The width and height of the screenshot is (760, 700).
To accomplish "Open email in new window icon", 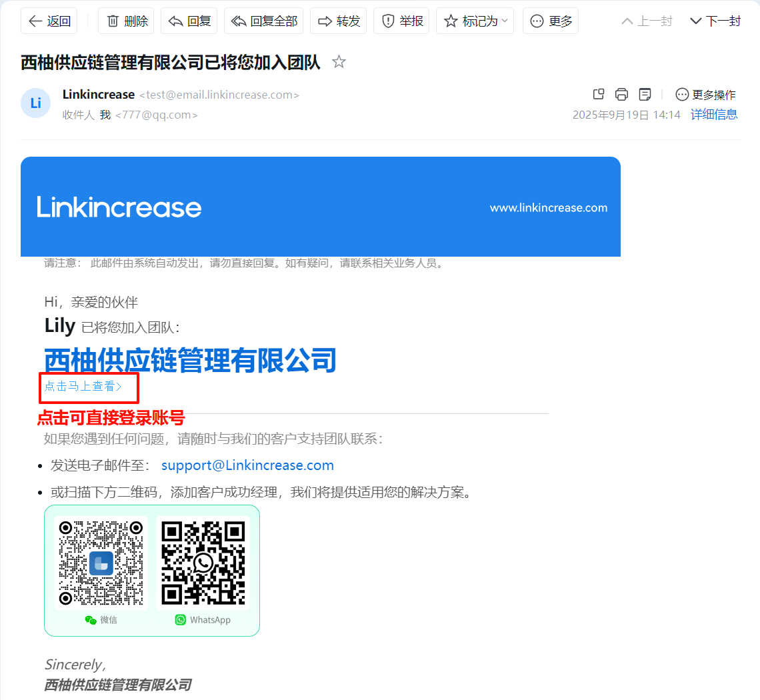I will [x=599, y=94].
